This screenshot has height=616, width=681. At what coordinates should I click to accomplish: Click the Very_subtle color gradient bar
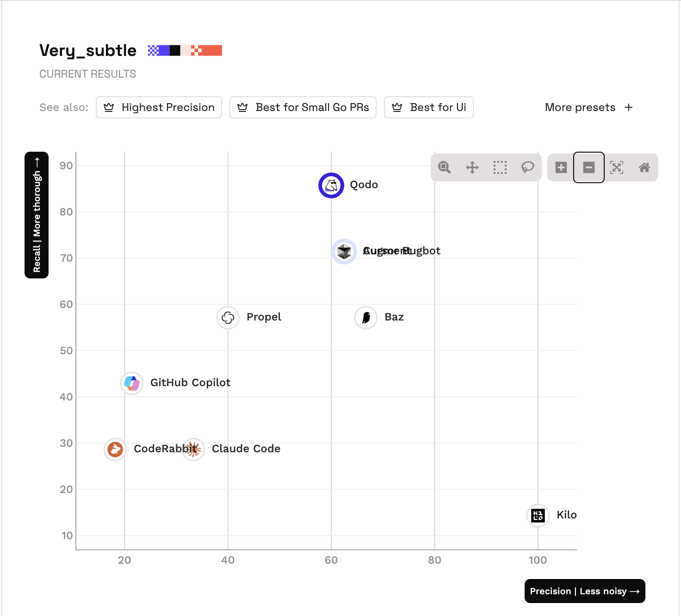(185, 50)
